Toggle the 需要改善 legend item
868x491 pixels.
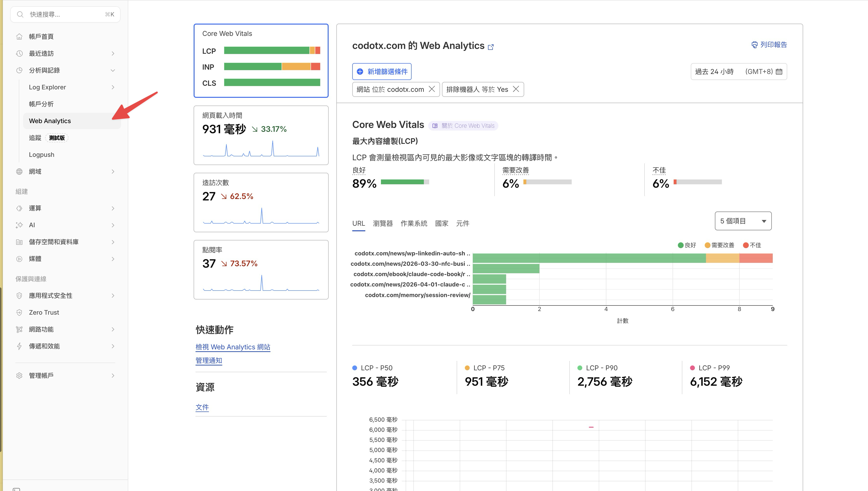[x=720, y=245]
